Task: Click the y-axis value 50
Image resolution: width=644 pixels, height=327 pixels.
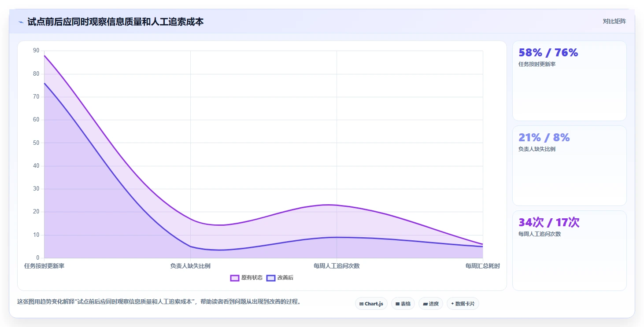Action: [x=36, y=143]
